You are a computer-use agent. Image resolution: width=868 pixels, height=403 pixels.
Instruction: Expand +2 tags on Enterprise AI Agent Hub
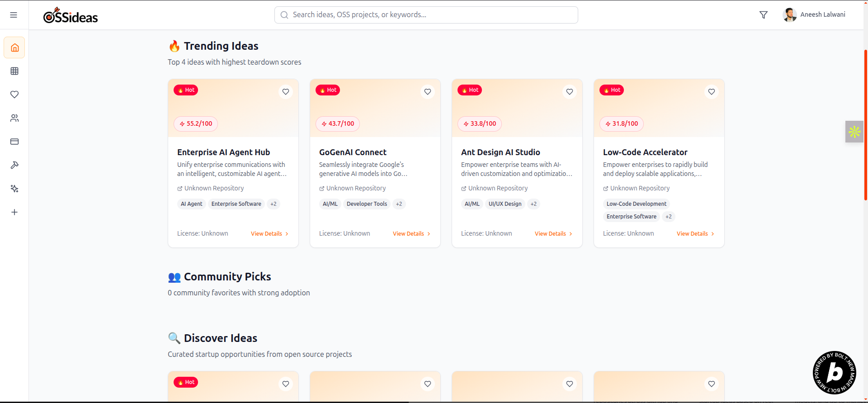pyautogui.click(x=274, y=204)
